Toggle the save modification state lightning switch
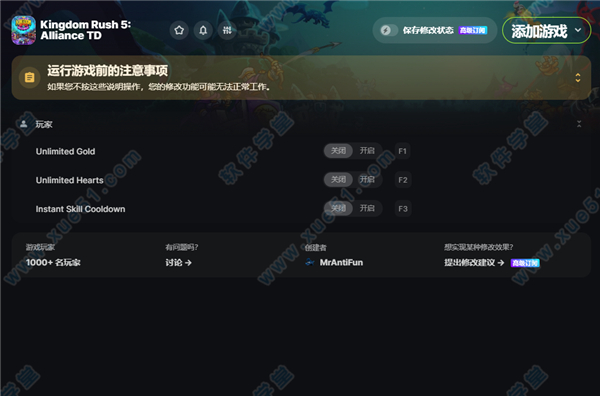The height and width of the screenshot is (396, 600). 389,30
